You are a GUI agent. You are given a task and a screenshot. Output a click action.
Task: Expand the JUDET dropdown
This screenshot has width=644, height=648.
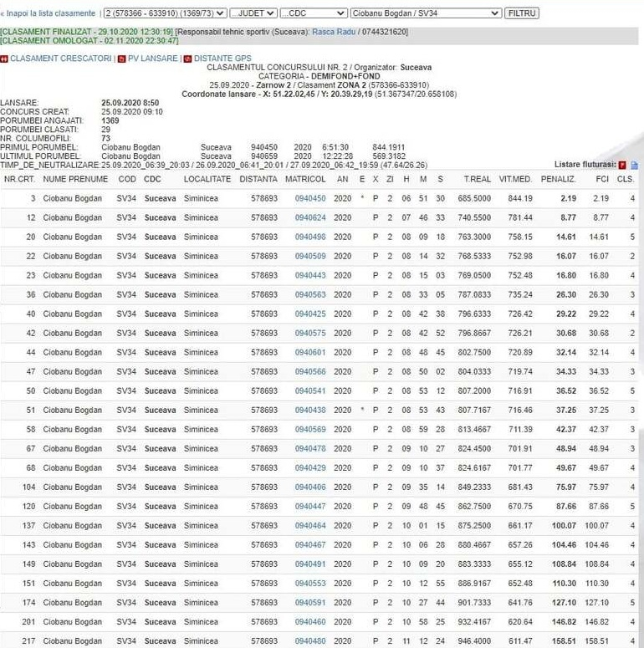(253, 13)
